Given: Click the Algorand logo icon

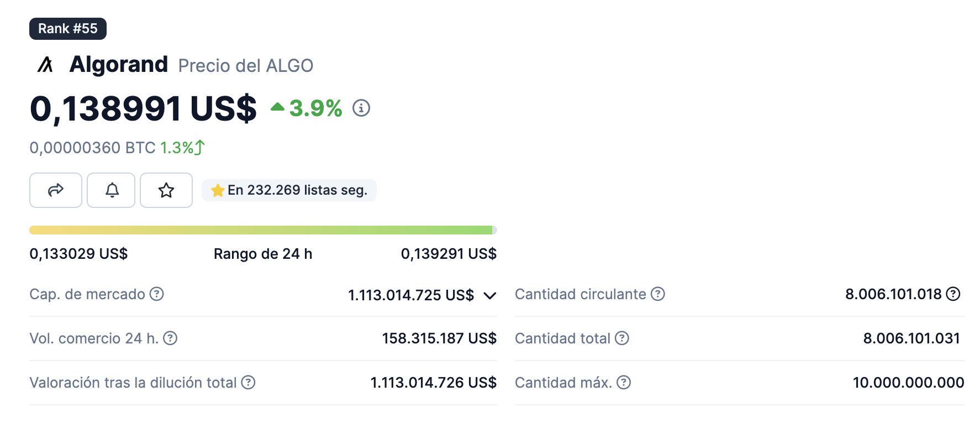Looking at the screenshot, I should click(45, 65).
